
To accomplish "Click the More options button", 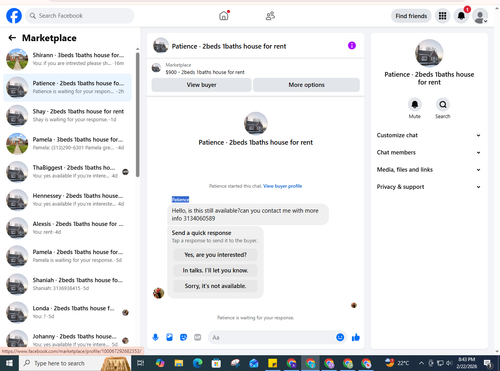I will [306, 85].
